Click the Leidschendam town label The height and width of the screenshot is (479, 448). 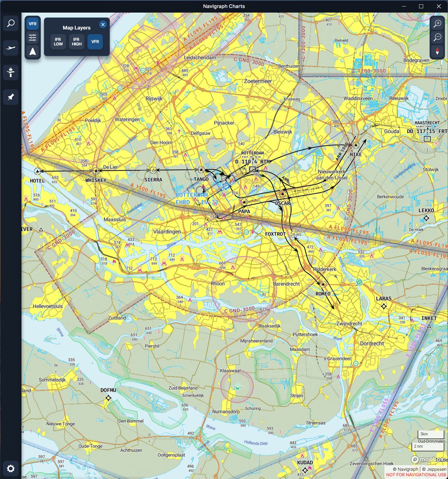[200, 57]
